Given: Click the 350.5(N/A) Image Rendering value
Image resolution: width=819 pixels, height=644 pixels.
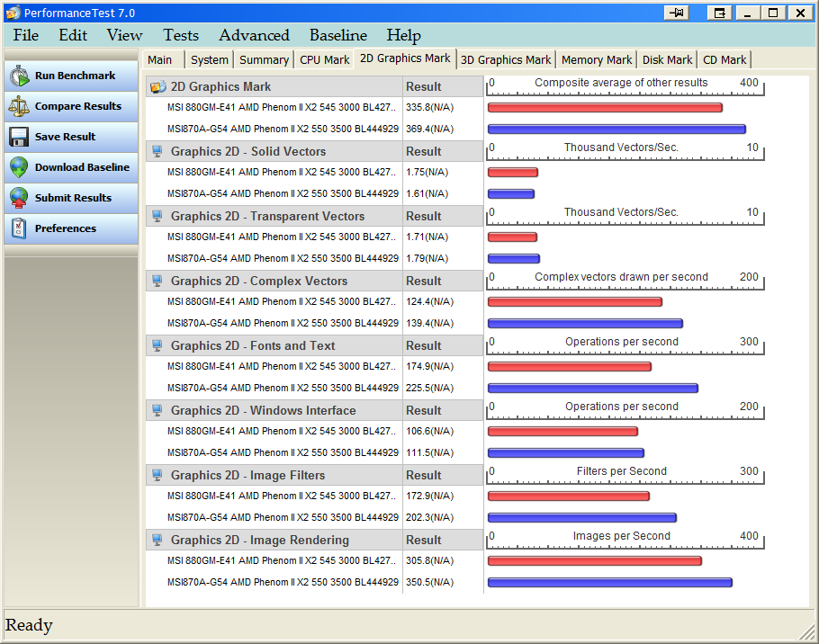Looking at the screenshot, I should click(429, 582).
